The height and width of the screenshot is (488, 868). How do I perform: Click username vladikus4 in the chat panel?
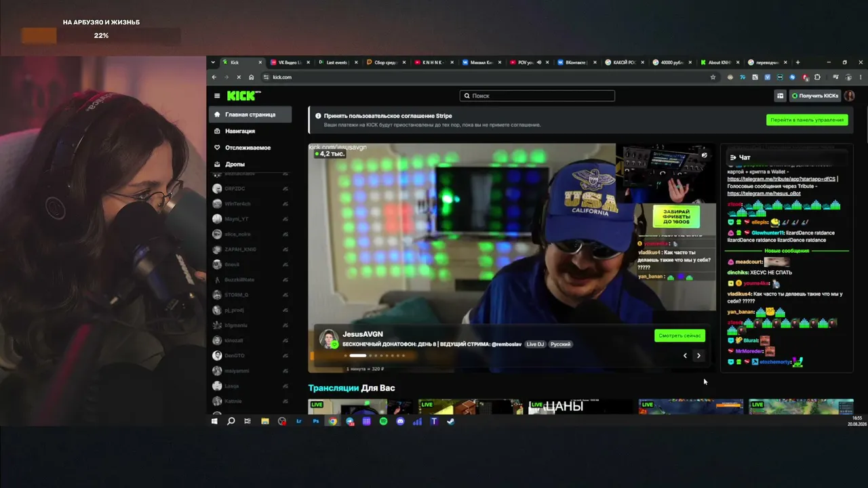[x=739, y=294]
